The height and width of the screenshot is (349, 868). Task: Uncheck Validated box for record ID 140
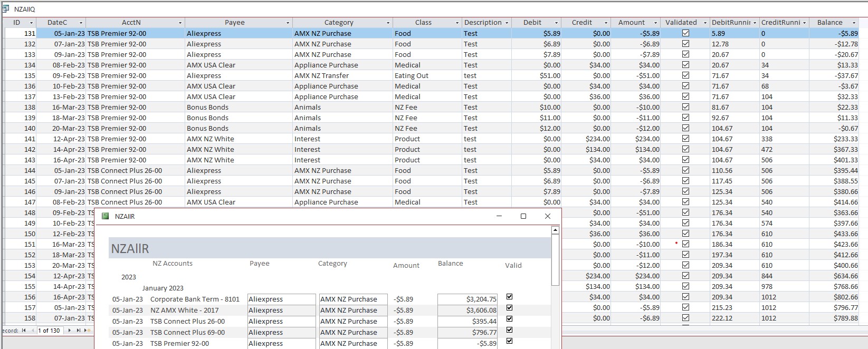point(685,128)
